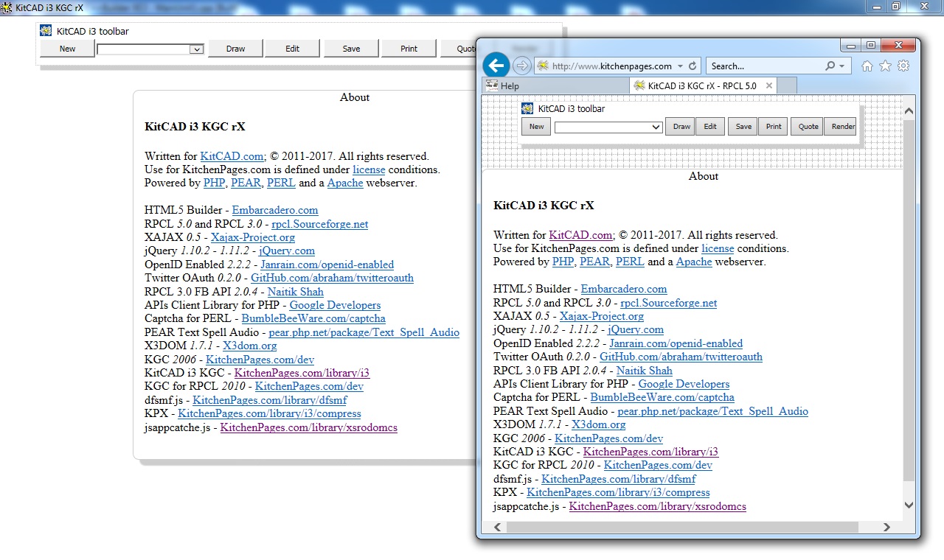Follow Xajax-Project.org link in the browser window

point(602,316)
